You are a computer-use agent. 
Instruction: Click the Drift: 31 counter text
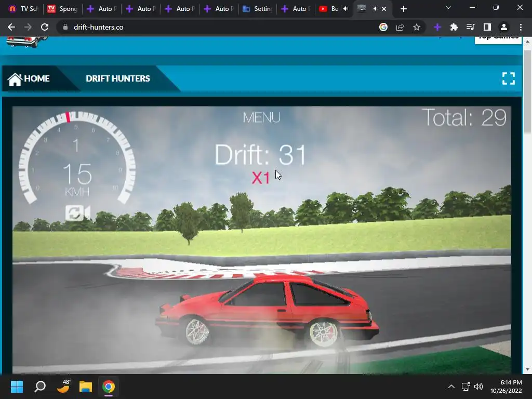coord(261,155)
